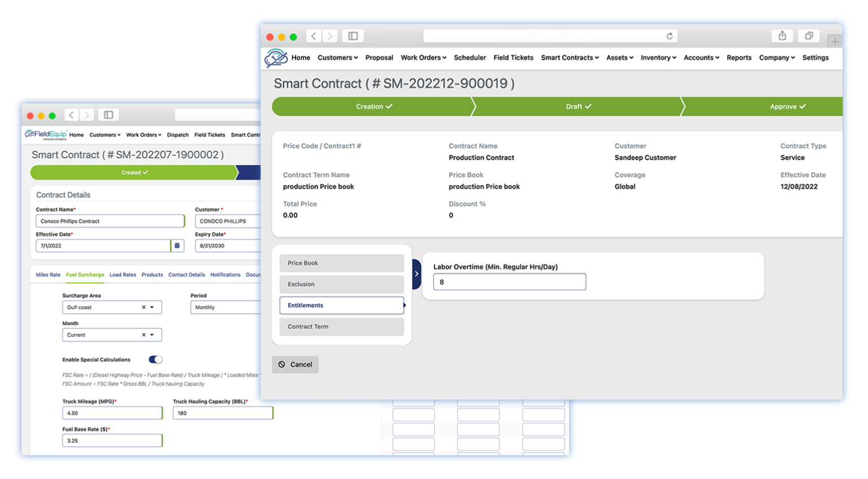Click the reload icon in the address bar
The width and height of the screenshot is (868, 479).
[x=669, y=35]
